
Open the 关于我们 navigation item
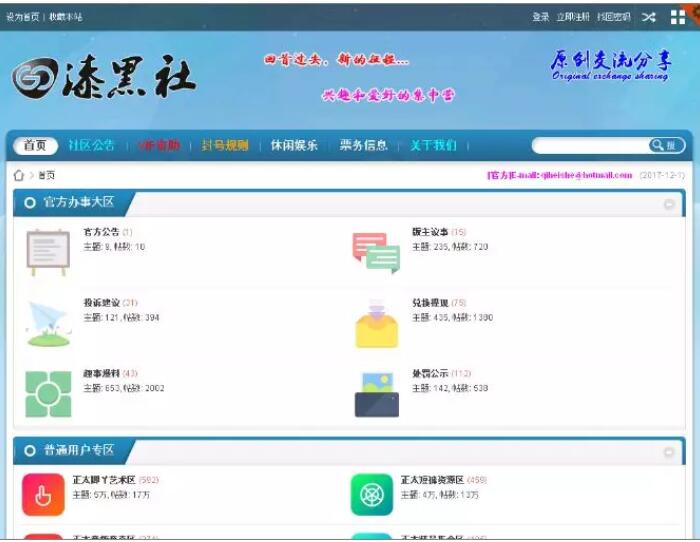433,145
